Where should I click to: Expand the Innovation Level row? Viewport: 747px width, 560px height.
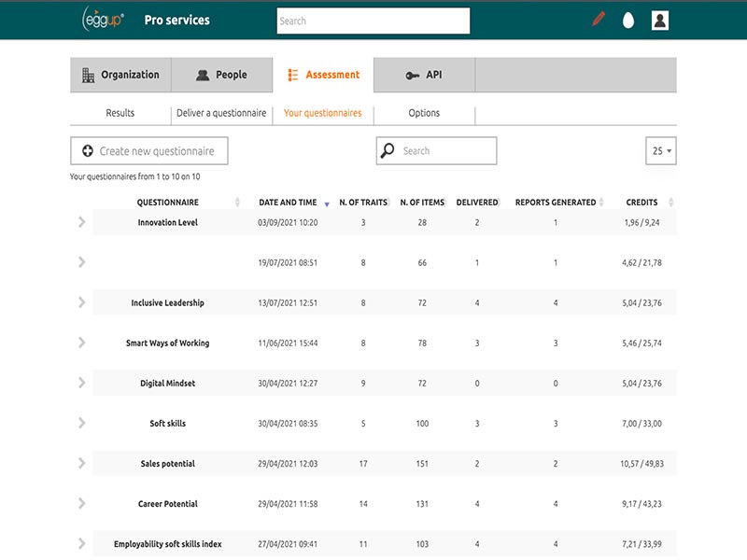[x=82, y=222]
